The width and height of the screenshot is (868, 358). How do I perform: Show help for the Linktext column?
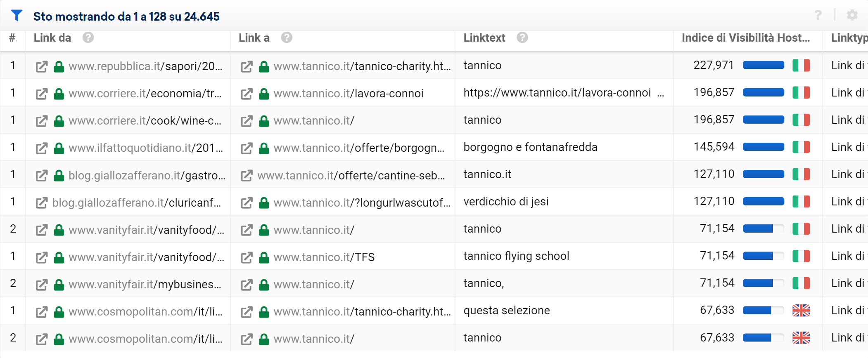pos(522,38)
